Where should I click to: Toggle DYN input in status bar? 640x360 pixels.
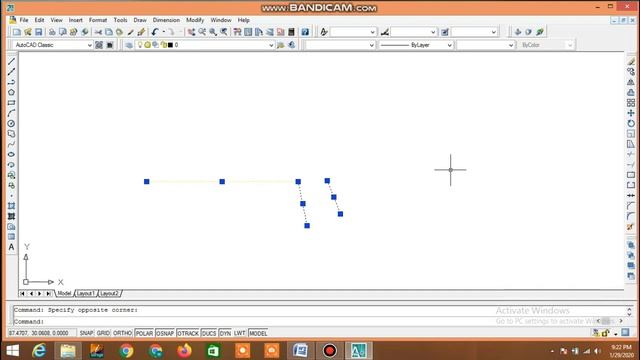(225, 333)
